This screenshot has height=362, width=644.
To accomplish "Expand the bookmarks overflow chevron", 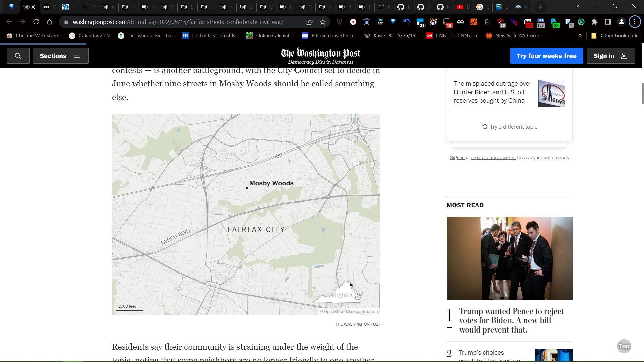I will click(x=580, y=35).
